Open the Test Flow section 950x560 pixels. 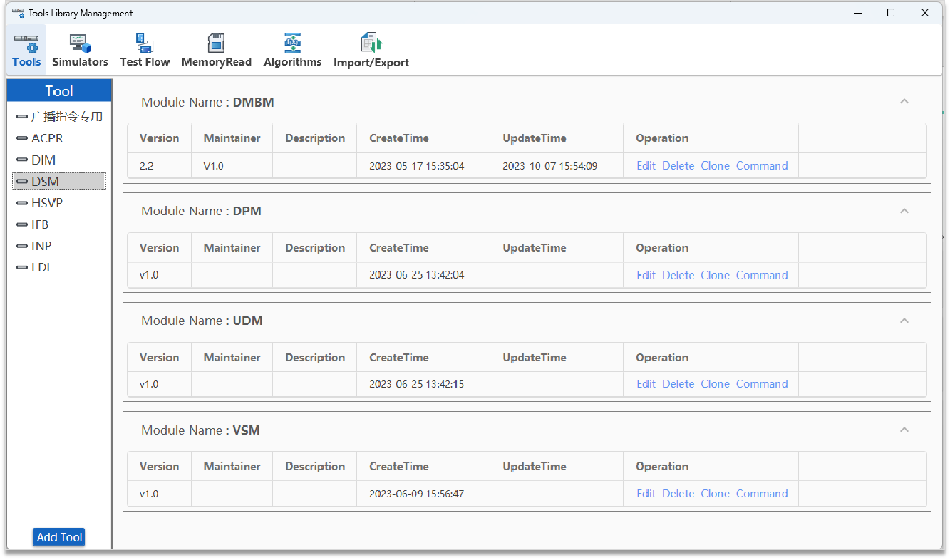point(145,49)
